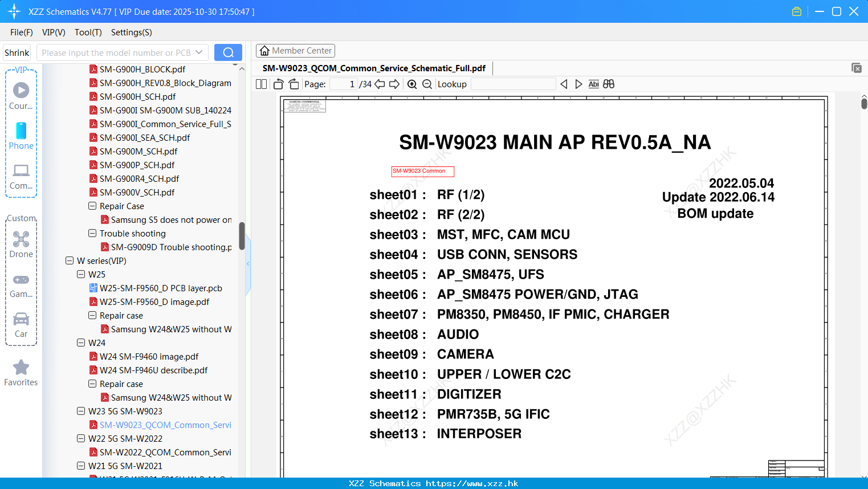Open the Drone category
This screenshot has width=868, height=489.
(21, 244)
